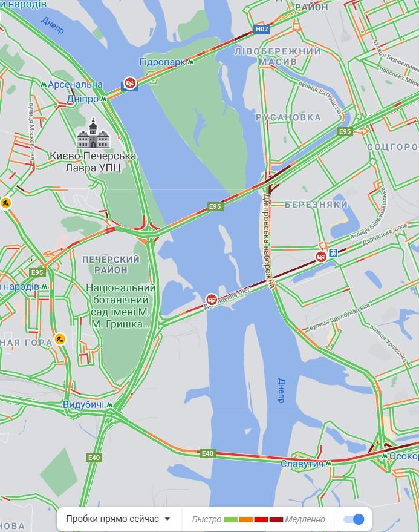Screen dimensions: 419x532
Task: Click the Славутич metro station marker
Action: [x=328, y=463]
